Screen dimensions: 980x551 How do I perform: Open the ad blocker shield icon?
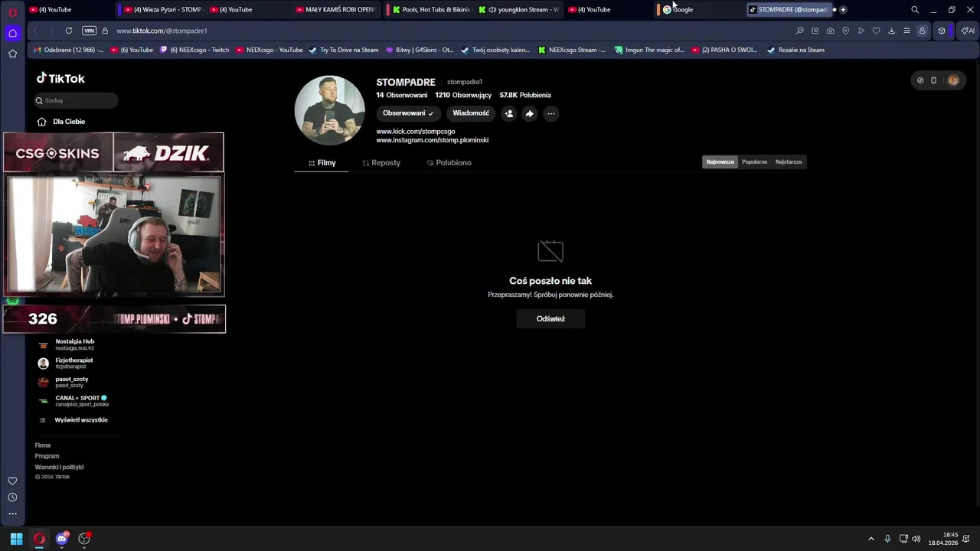point(846,31)
